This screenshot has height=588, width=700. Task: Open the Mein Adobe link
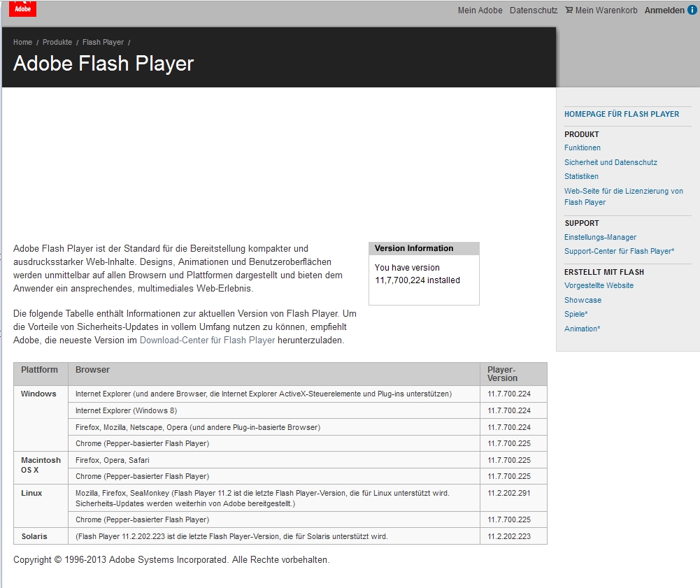coord(480,10)
